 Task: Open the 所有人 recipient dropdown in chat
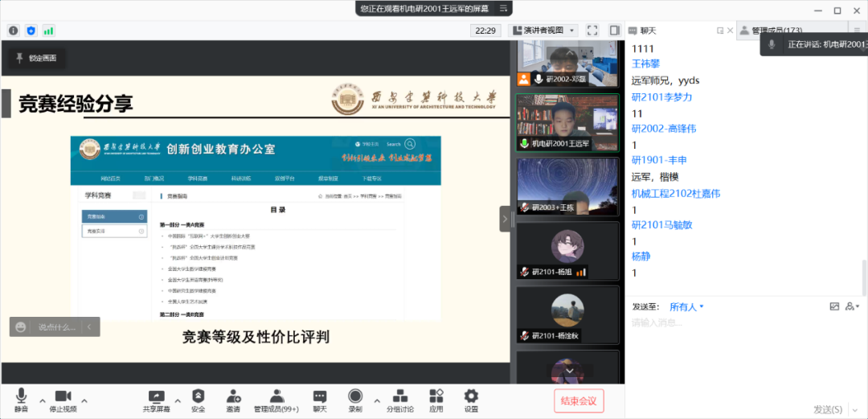click(x=686, y=306)
